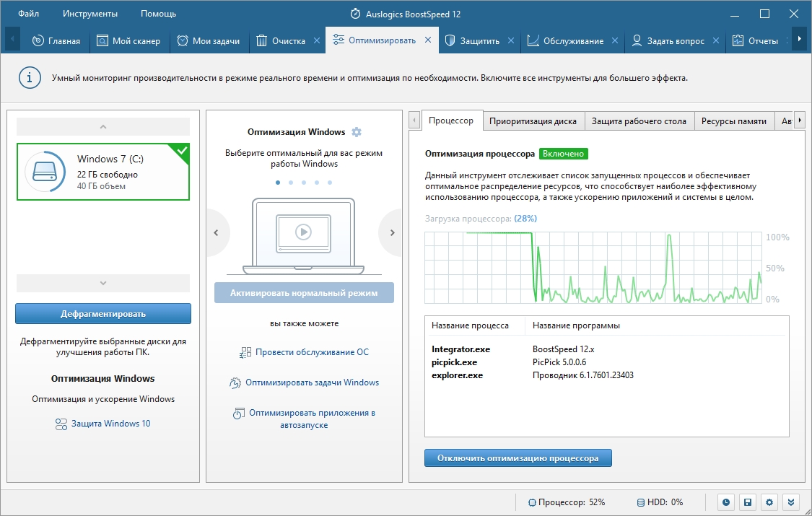Toggle selection of Windows 7 (C:) drive

(103, 172)
